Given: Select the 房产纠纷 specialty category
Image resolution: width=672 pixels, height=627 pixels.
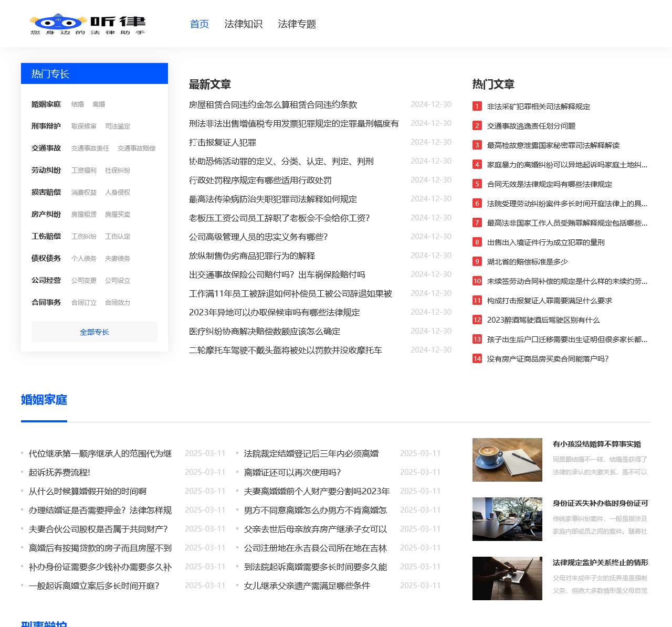Looking at the screenshot, I should pos(46,215).
